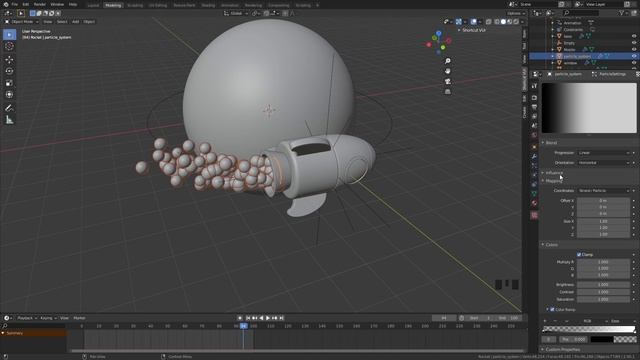Open the Render properties tab icon
Image resolution: width=640 pixels, height=360 pixels.
[x=534, y=98]
